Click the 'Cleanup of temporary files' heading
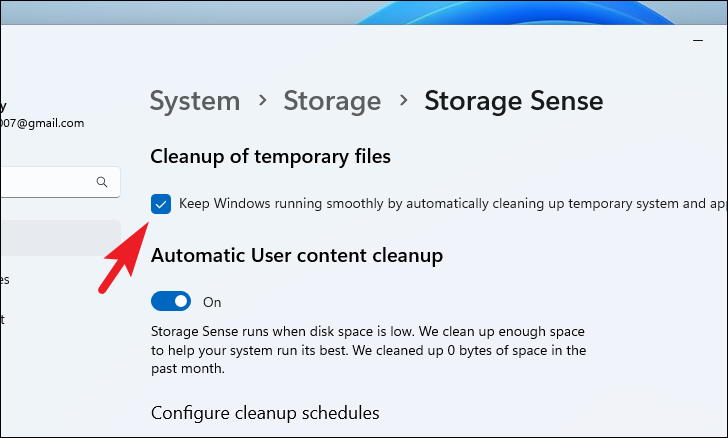This screenshot has height=438, width=728. pos(270,157)
